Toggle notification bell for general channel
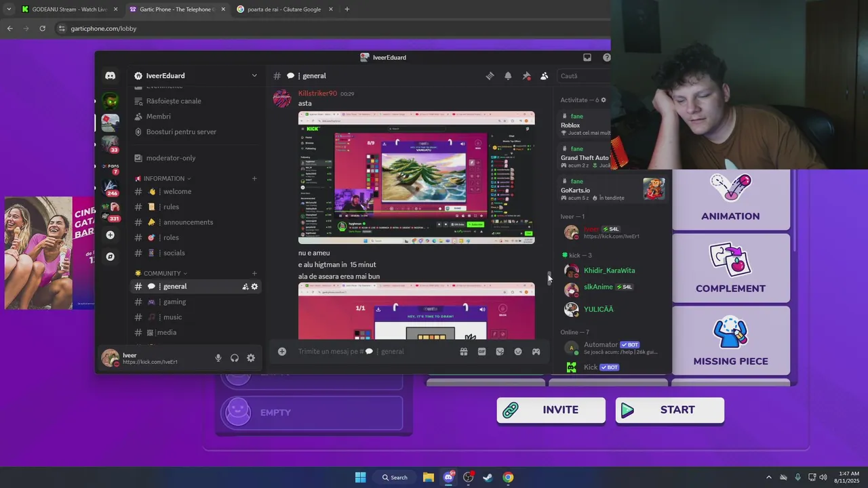The image size is (868, 488). 508,76
